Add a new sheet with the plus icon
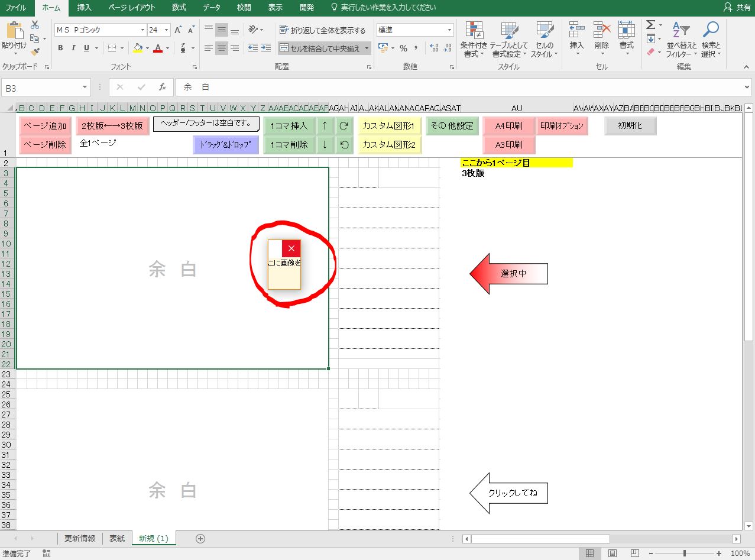 coord(200,538)
